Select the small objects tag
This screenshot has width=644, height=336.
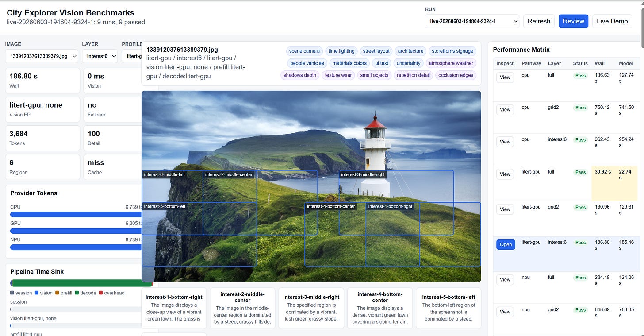coord(374,75)
